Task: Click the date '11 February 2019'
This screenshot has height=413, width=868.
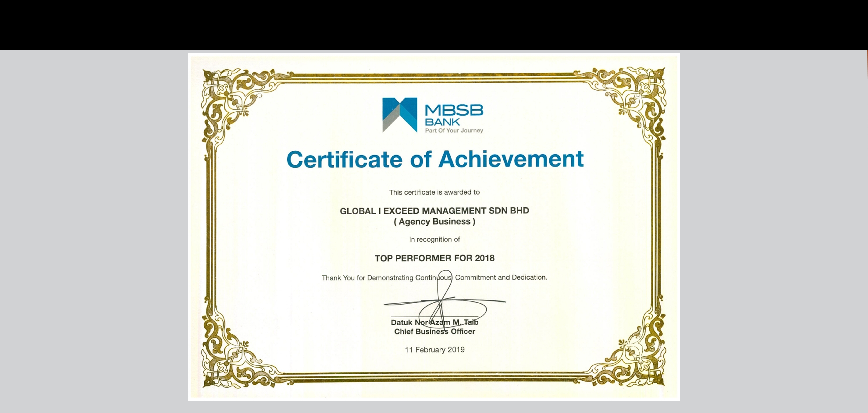Action: 434,350
